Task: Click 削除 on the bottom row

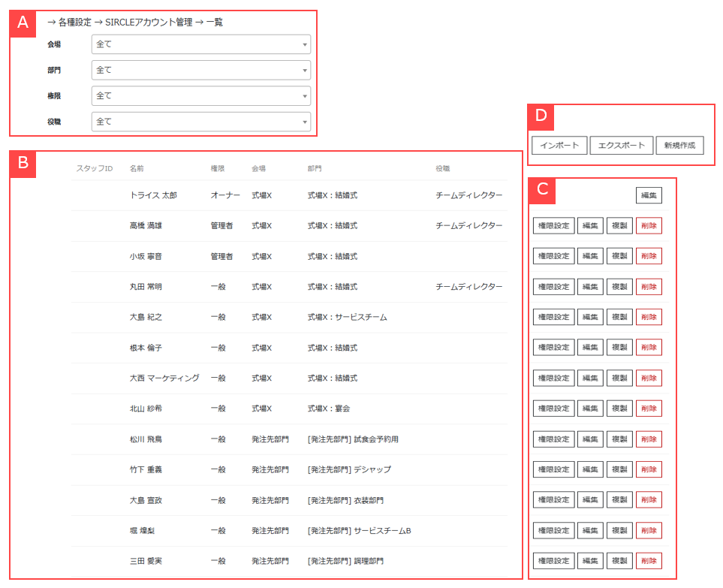Action: point(649,560)
